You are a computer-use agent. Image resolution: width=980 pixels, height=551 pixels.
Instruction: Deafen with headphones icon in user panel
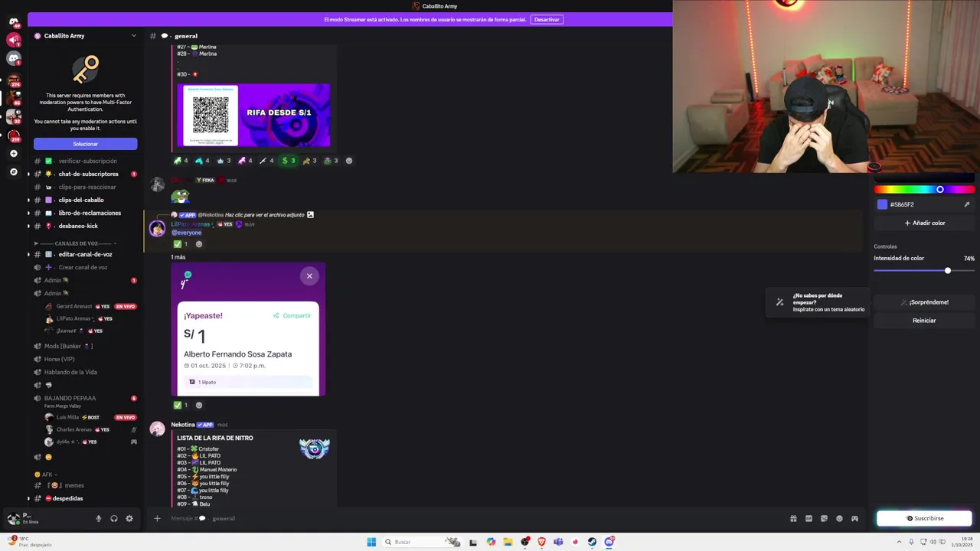click(x=114, y=518)
